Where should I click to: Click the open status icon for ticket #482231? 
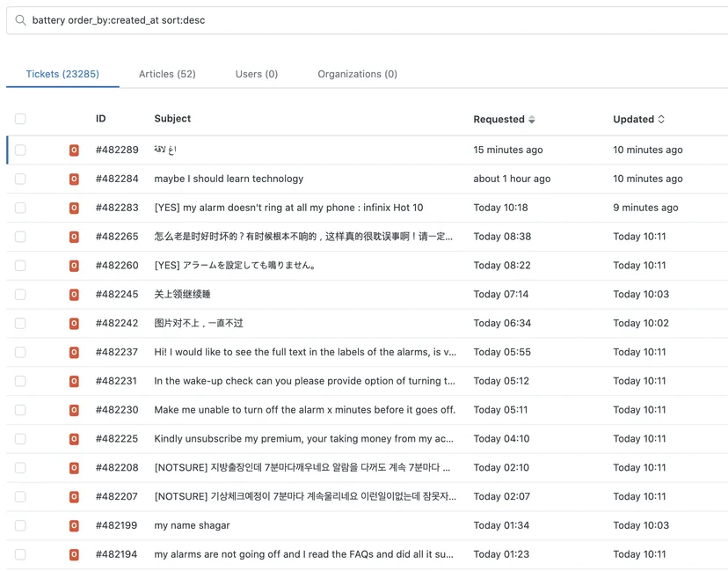pyautogui.click(x=74, y=381)
